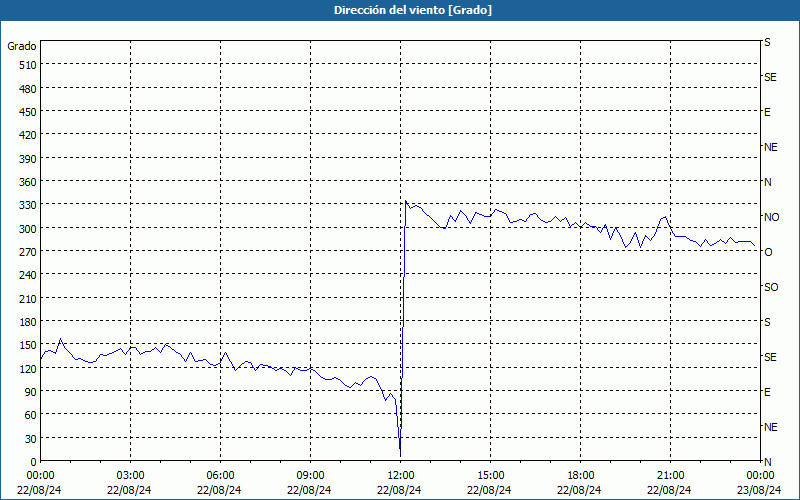
Task: Click the "Grado" axis unit label
Action: click(22, 46)
